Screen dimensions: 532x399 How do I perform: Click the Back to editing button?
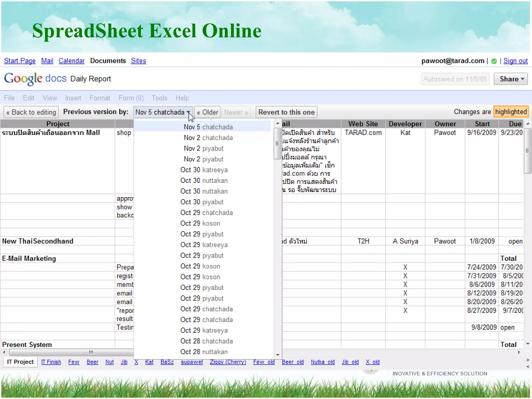click(31, 112)
